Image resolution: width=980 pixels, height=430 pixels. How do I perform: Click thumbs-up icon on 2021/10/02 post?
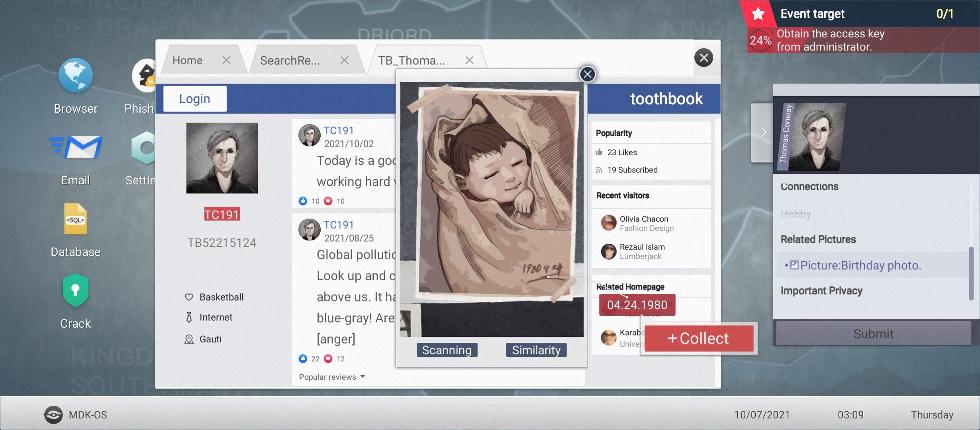303,201
